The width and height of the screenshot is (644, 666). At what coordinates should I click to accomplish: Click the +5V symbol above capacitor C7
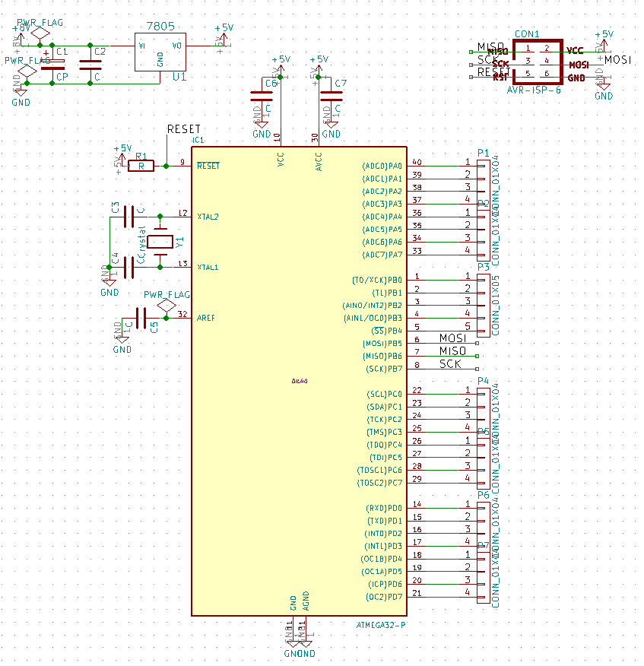pos(319,70)
